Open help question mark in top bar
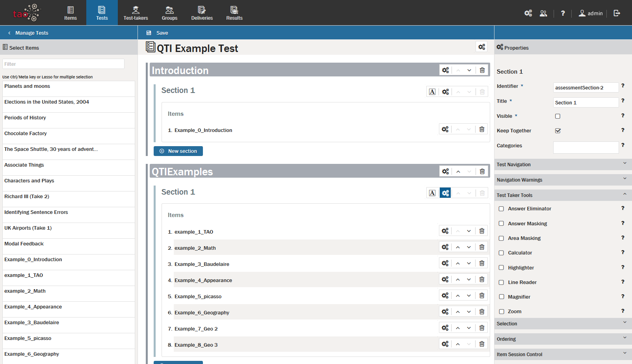This screenshot has width=632, height=364. pos(563,13)
